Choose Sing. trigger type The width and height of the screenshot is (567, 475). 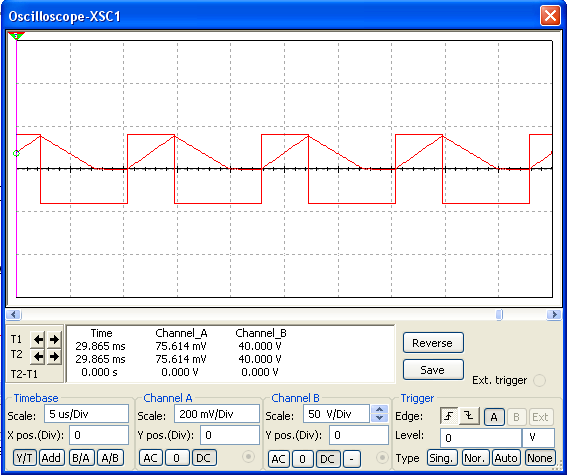pyautogui.click(x=443, y=458)
